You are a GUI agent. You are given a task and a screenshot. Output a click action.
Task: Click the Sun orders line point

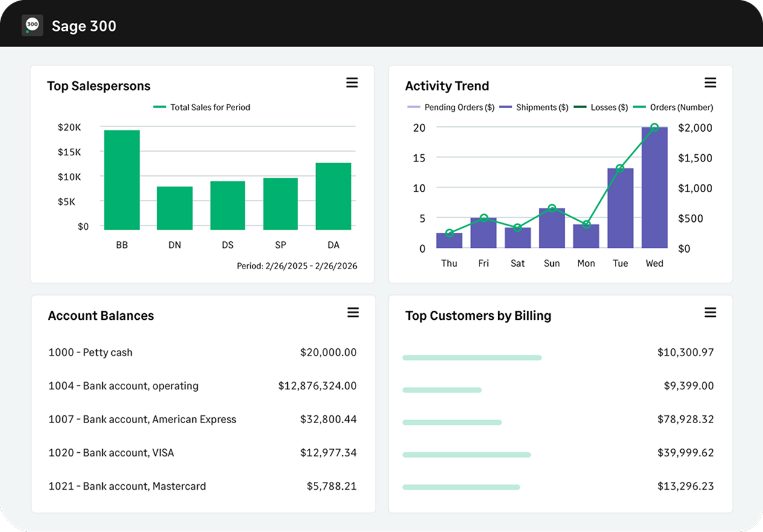point(552,209)
